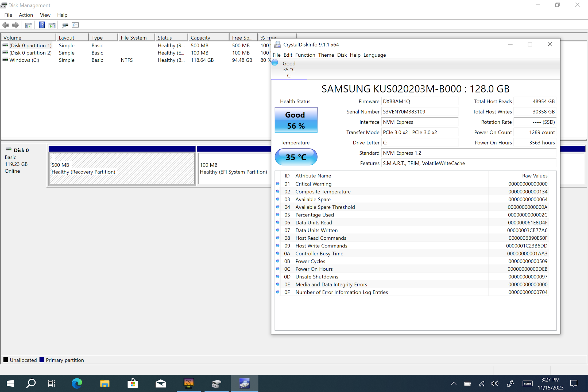Open Wi-Fi network tray icon
Image resolution: width=588 pixels, height=392 pixels.
(482, 384)
